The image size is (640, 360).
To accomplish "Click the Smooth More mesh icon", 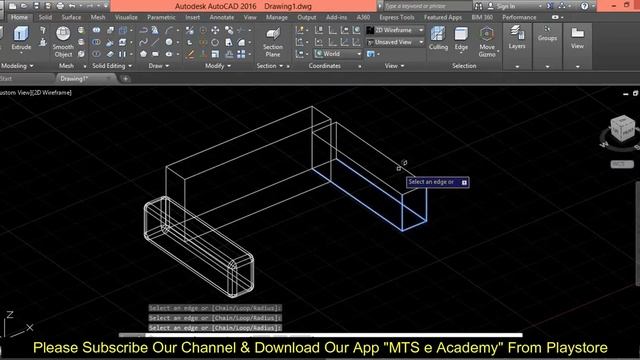I will [x=82, y=30].
